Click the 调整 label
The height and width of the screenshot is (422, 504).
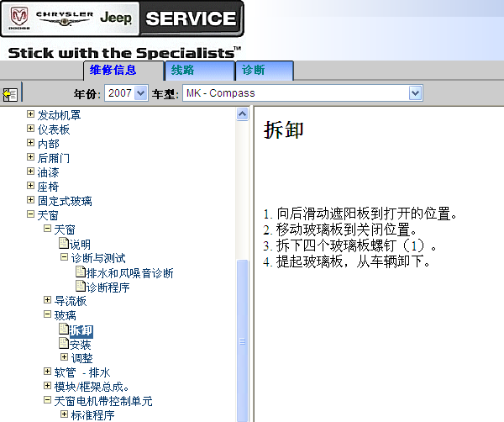coord(81,358)
